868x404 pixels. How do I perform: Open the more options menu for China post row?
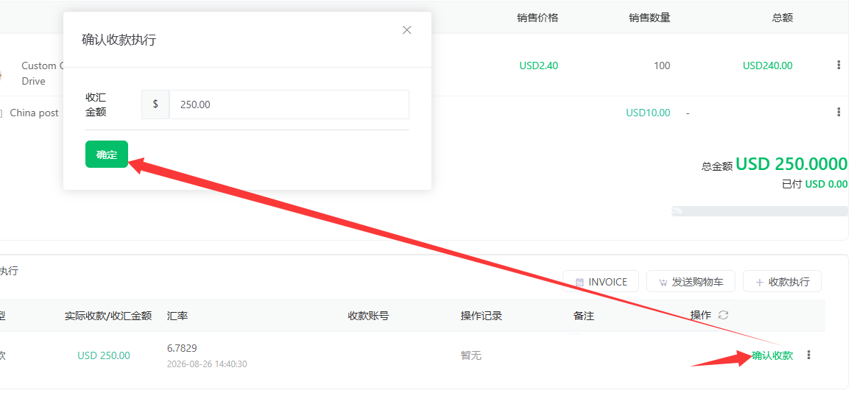(x=839, y=113)
